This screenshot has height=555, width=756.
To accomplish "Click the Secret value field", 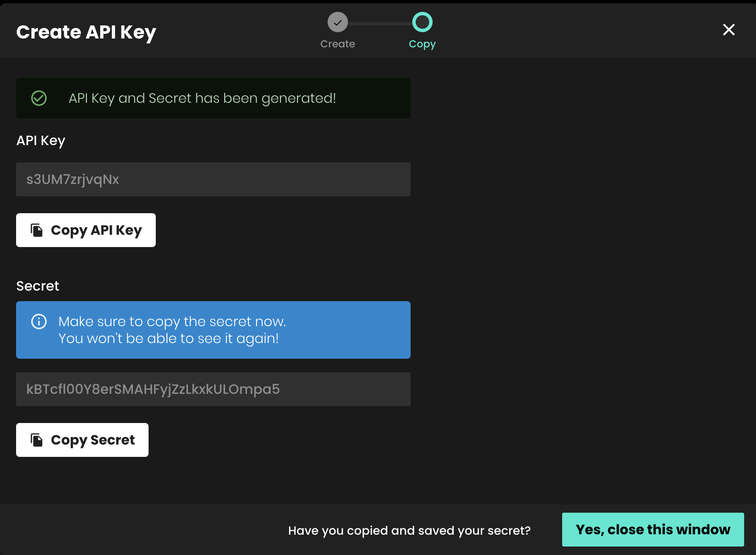I will (213, 389).
